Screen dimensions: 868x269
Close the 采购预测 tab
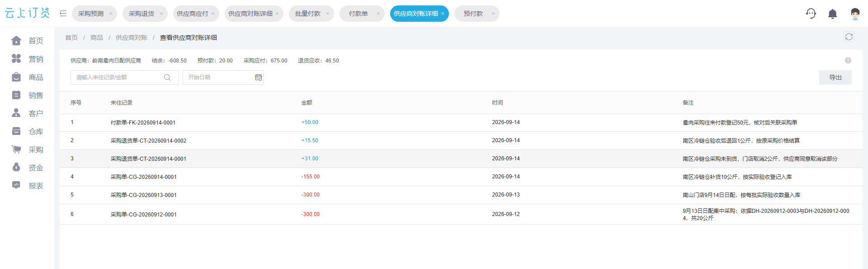tap(111, 14)
